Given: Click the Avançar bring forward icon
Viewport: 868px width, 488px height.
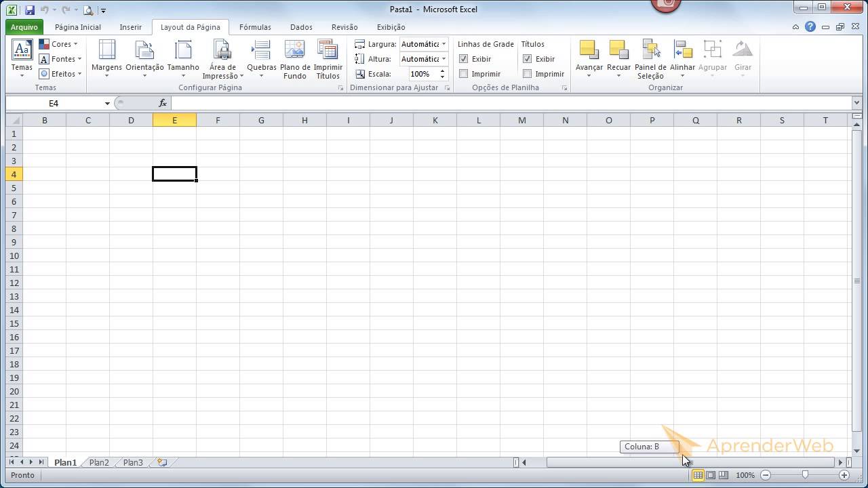Looking at the screenshot, I should (x=589, y=49).
